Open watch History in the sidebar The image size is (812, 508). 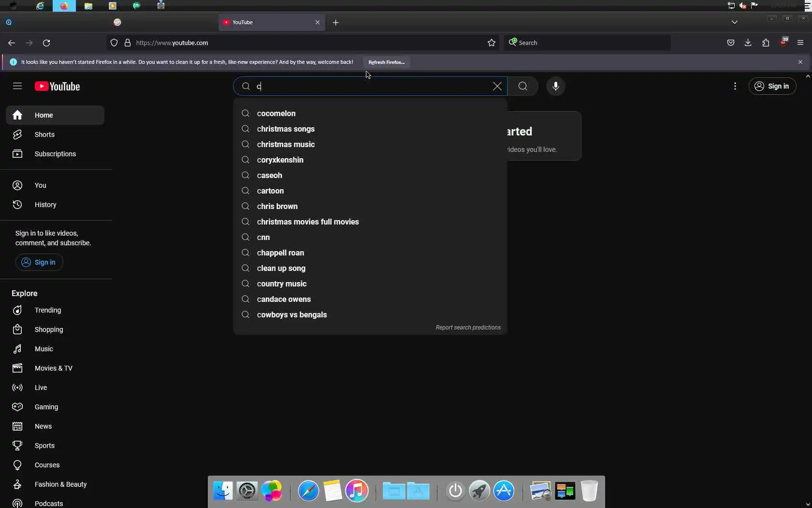coord(55,205)
